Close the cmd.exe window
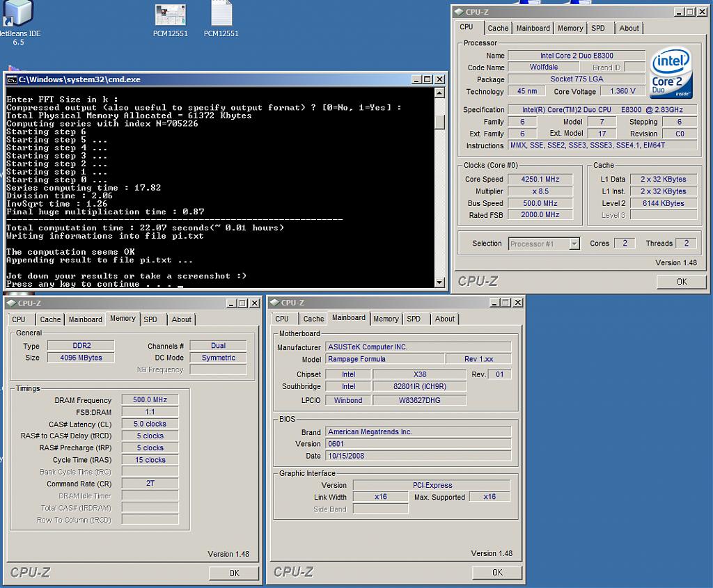This screenshot has width=713, height=588. pyautogui.click(x=439, y=79)
